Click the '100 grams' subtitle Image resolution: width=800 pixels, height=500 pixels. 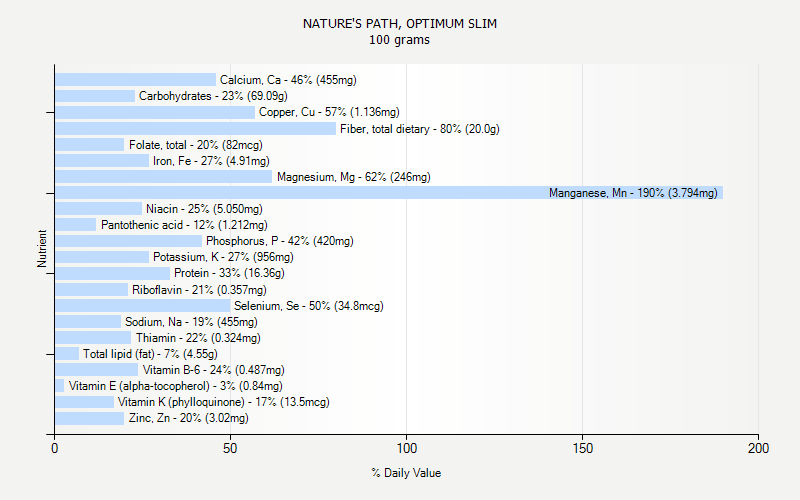click(399, 40)
